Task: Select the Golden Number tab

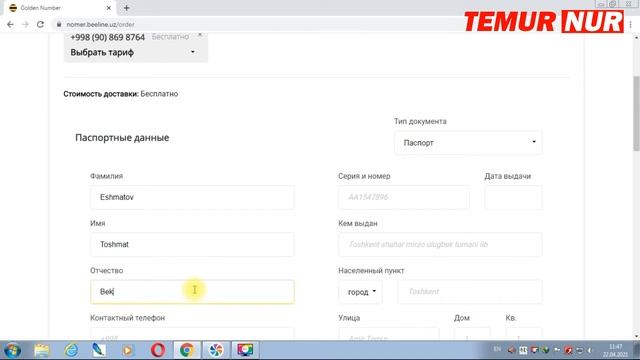Action: pos(59,8)
